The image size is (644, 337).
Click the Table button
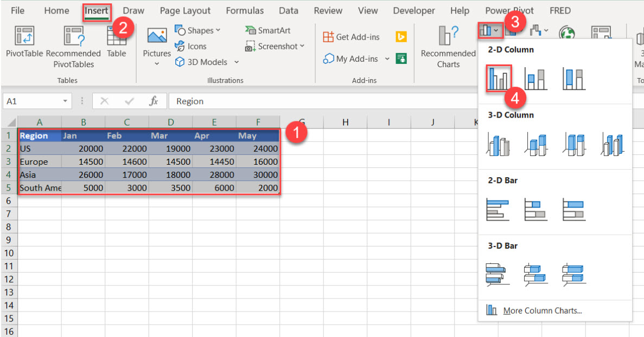coord(117,41)
